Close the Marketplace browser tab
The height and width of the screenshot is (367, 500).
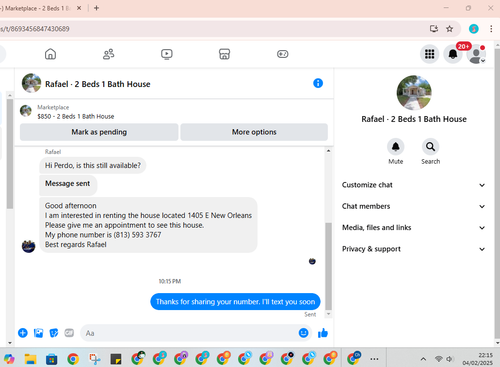pyautogui.click(x=79, y=8)
